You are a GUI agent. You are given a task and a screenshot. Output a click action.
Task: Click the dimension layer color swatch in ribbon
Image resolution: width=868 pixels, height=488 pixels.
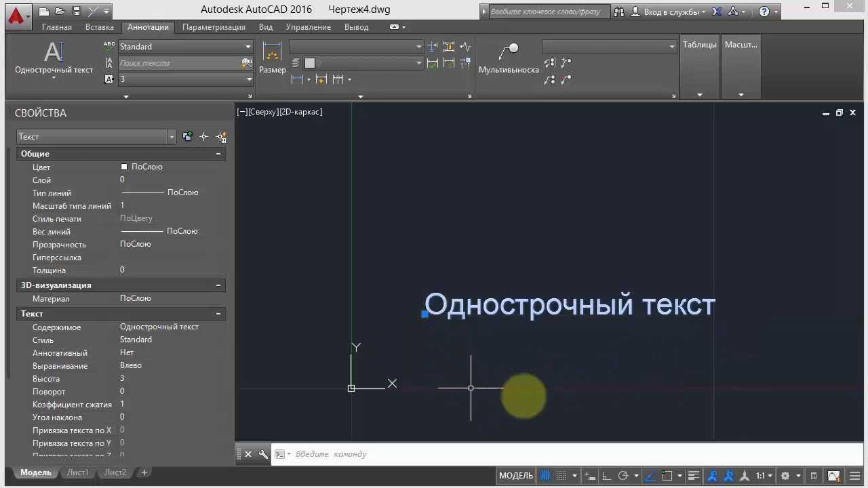[x=310, y=63]
